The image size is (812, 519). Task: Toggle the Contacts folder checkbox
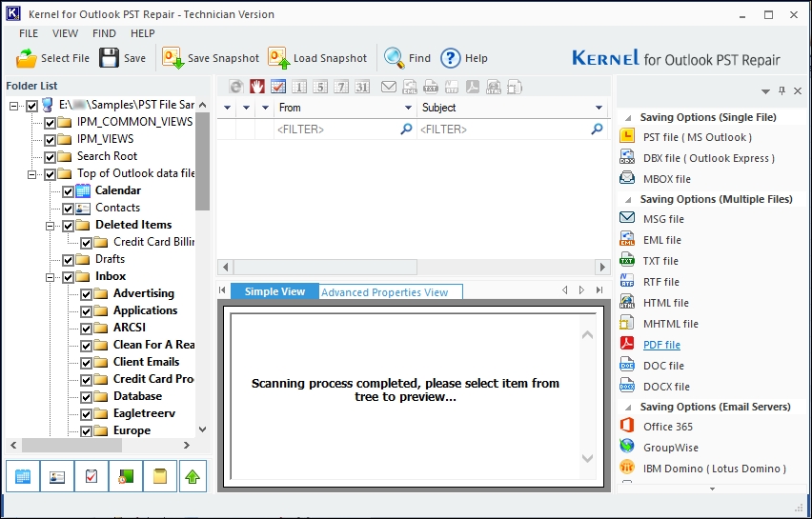click(69, 209)
